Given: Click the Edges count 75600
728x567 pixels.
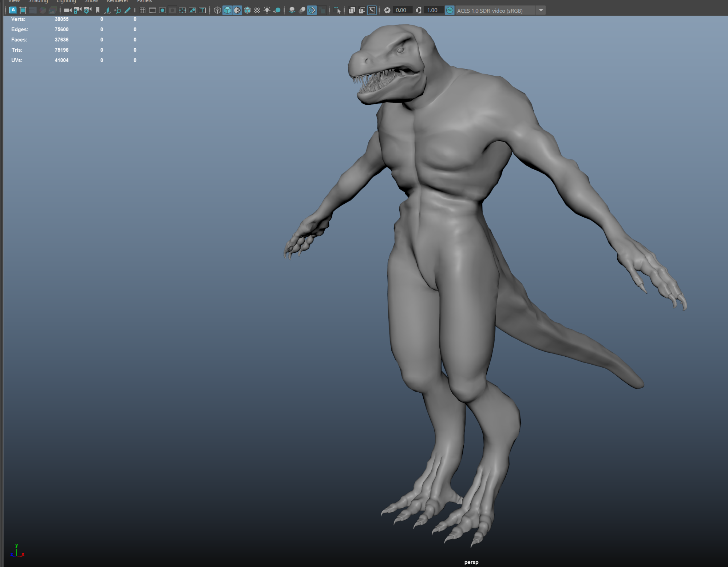Looking at the screenshot, I should [62, 29].
